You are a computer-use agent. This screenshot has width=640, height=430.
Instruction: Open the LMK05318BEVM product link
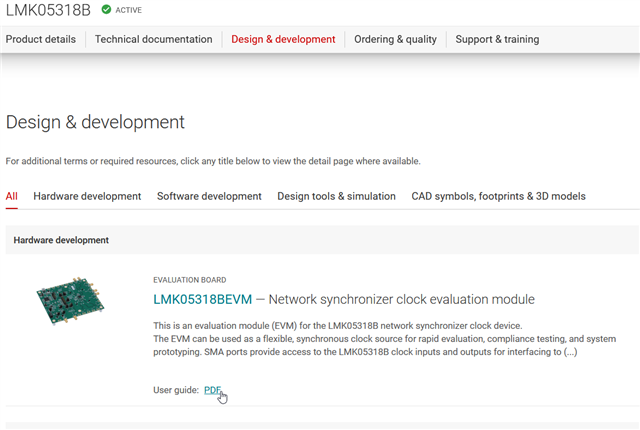tap(202, 299)
